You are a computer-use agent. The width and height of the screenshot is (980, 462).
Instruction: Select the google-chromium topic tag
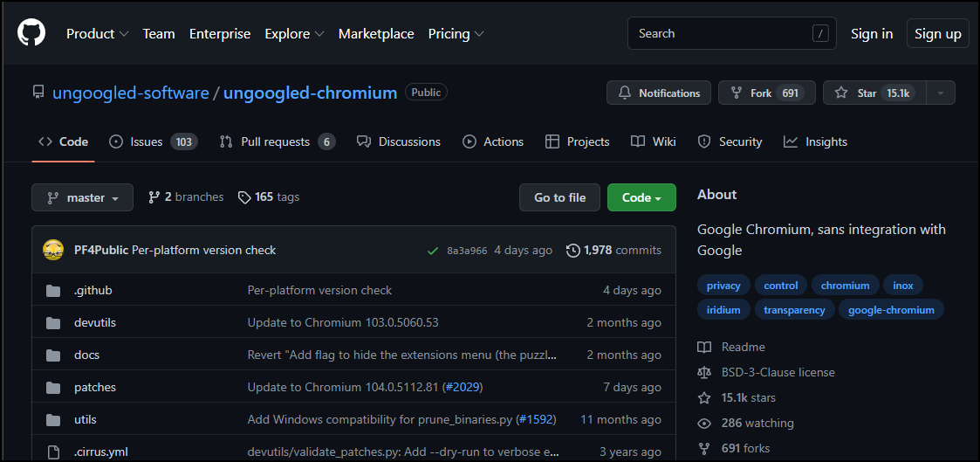pyautogui.click(x=891, y=310)
